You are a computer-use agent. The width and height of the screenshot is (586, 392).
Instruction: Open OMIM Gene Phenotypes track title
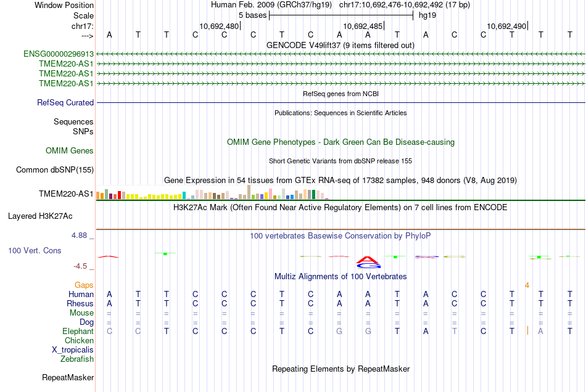pyautogui.click(x=340, y=142)
